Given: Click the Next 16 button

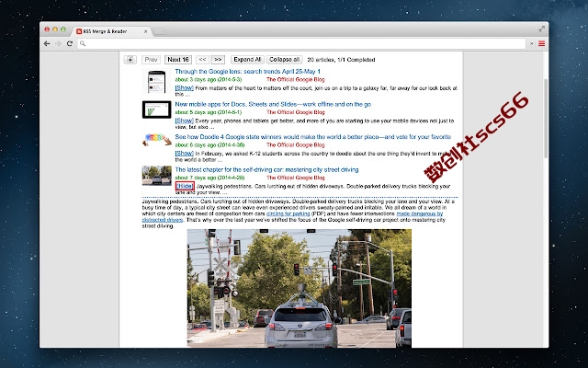Looking at the screenshot, I should click(x=178, y=59).
